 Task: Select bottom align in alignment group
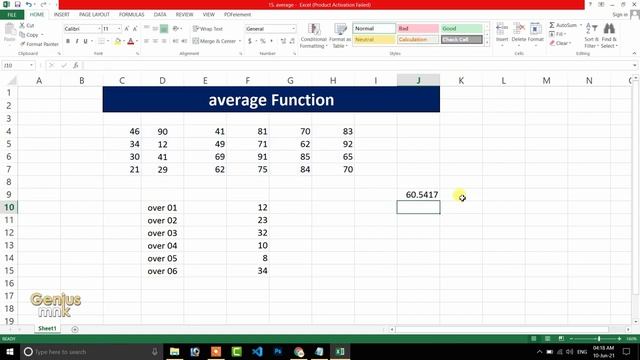click(x=164, y=29)
